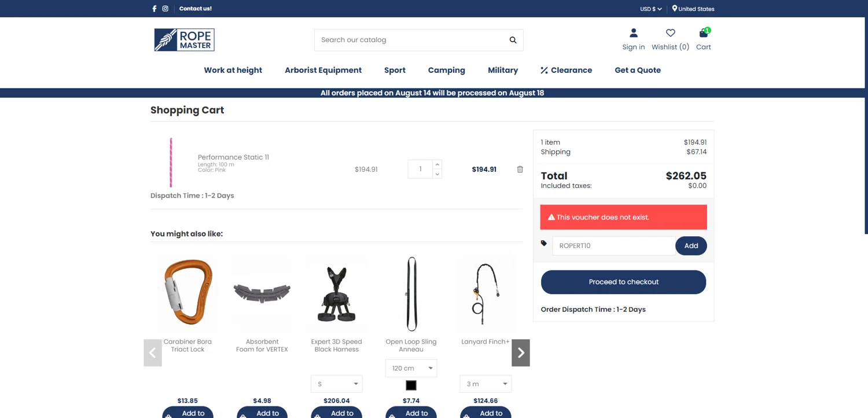Screen dimensions: 868x418
Task: Select the United States location link
Action: [x=693, y=9]
